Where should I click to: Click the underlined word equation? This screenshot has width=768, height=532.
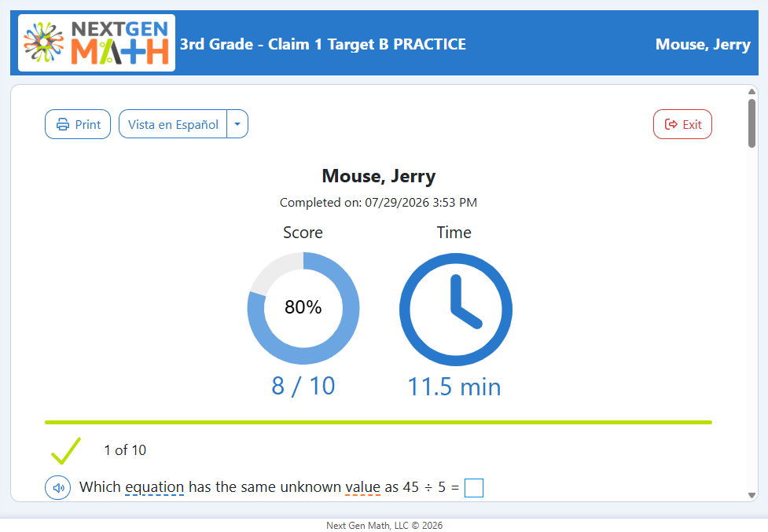pyautogui.click(x=154, y=487)
